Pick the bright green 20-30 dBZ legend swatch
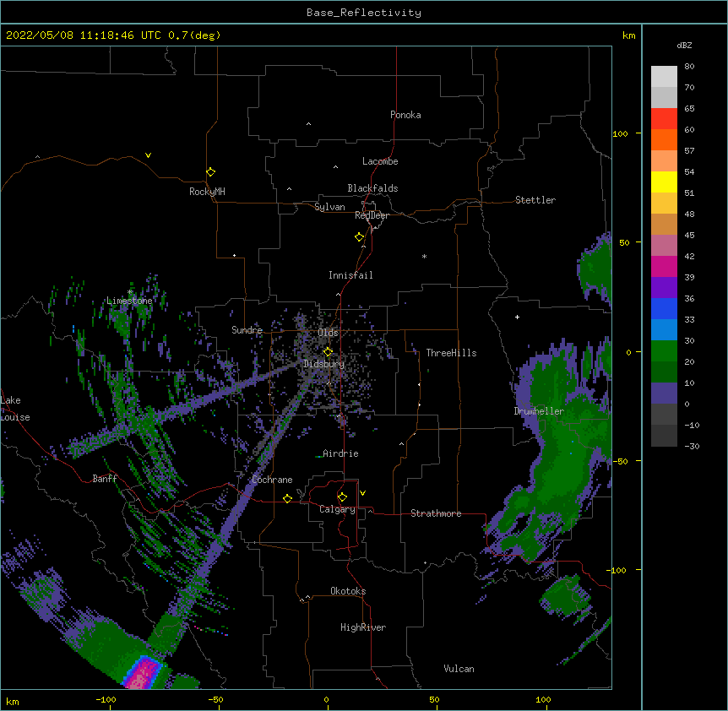Image resolution: width=728 pixels, height=711 pixels. [x=664, y=351]
